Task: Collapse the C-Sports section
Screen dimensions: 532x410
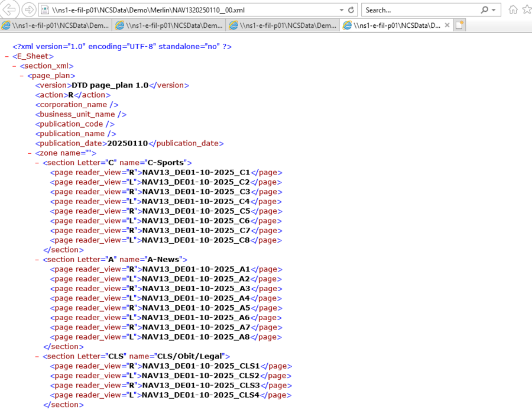Action: pos(37,163)
